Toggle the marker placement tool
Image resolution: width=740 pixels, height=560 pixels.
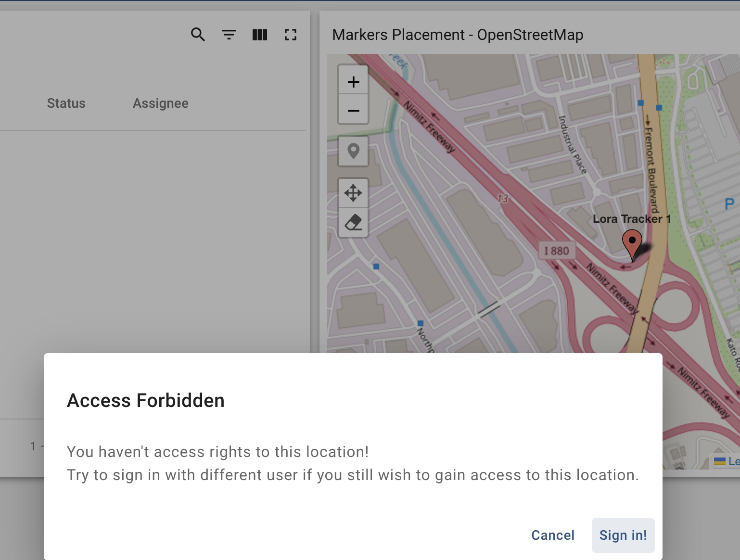[x=353, y=151]
